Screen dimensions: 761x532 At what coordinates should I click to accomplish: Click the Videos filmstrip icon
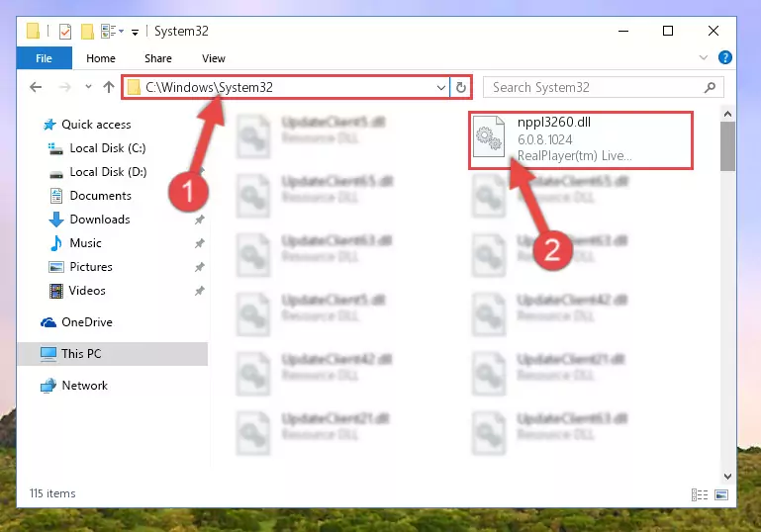[56, 291]
